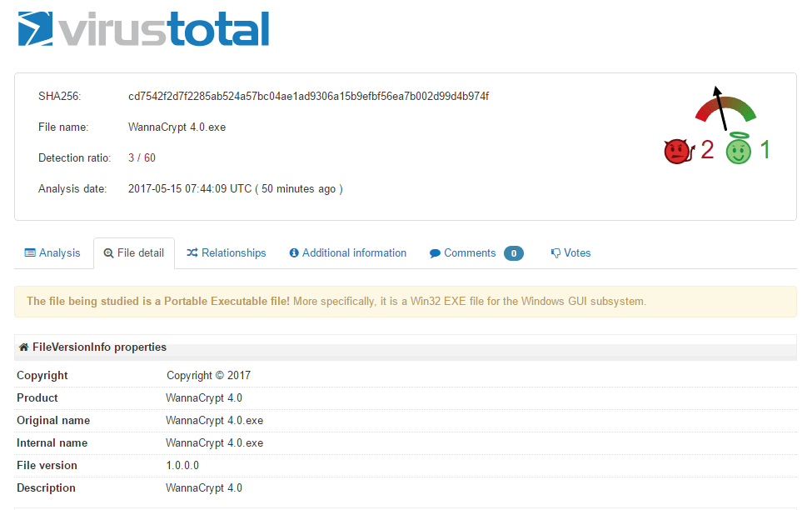Click the harmless vote count 1
This screenshot has width=812, height=510.
point(765,150)
